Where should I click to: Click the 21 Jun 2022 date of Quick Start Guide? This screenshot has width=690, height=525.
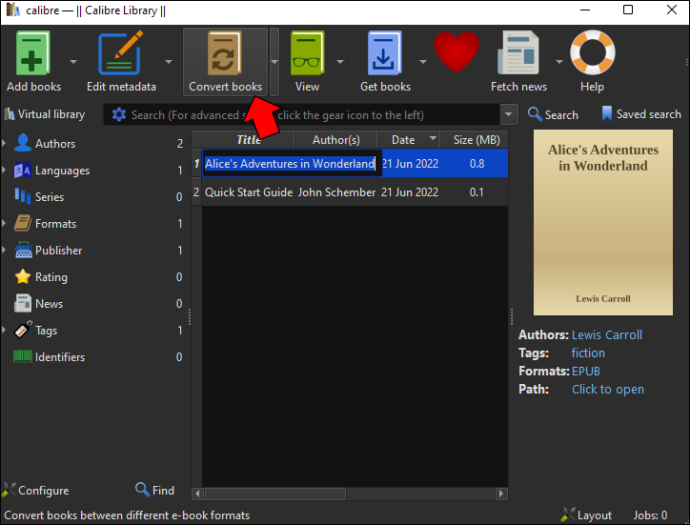pyautogui.click(x=410, y=192)
